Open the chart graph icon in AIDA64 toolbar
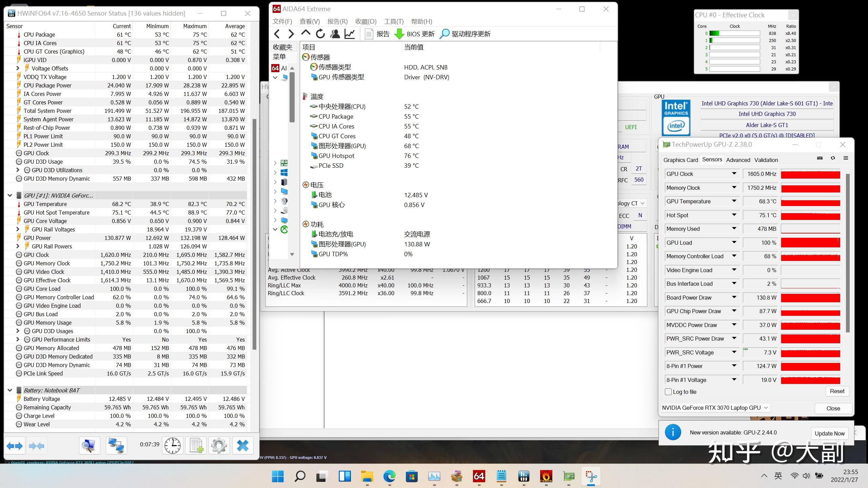 point(350,34)
